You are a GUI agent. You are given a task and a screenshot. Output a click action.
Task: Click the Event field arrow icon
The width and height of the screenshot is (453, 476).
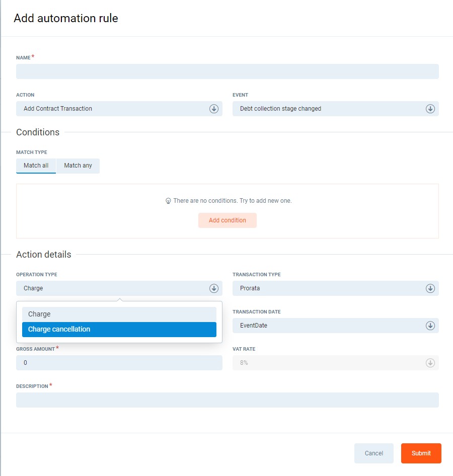point(430,109)
